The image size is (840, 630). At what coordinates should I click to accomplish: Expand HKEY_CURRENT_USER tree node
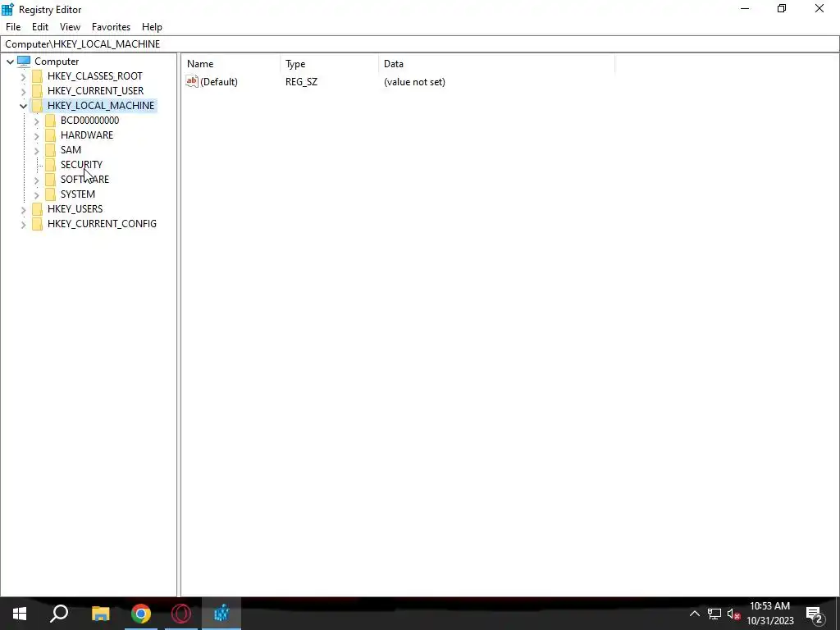[23, 91]
